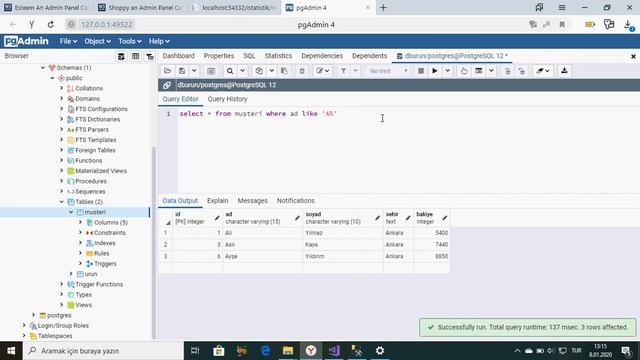Open the File menu
The image size is (640, 360).
[x=68, y=41]
